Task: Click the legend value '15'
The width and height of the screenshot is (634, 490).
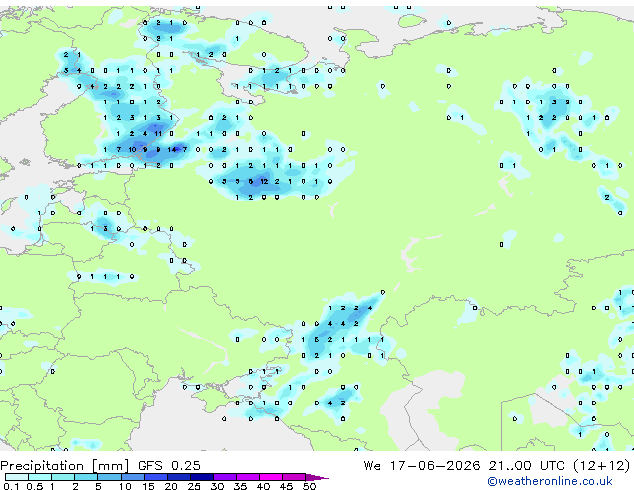Action: click(148, 486)
